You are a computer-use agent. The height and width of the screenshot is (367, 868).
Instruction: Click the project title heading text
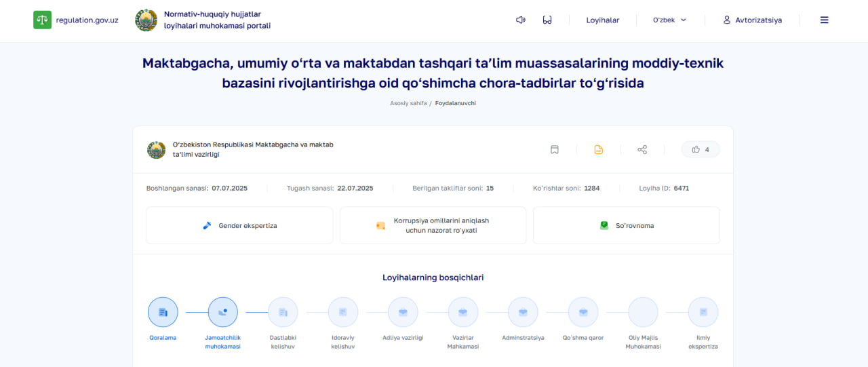(433, 73)
